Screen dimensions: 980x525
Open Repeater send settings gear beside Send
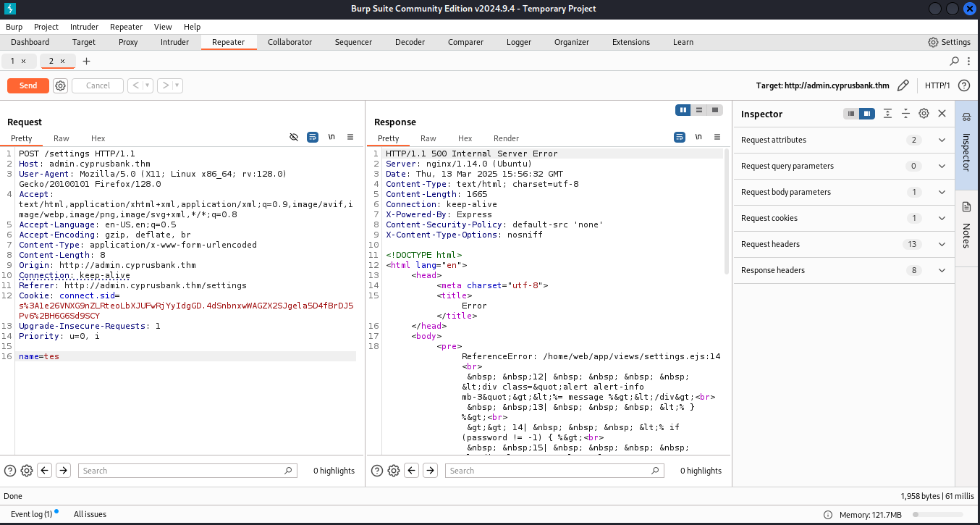[61, 85]
